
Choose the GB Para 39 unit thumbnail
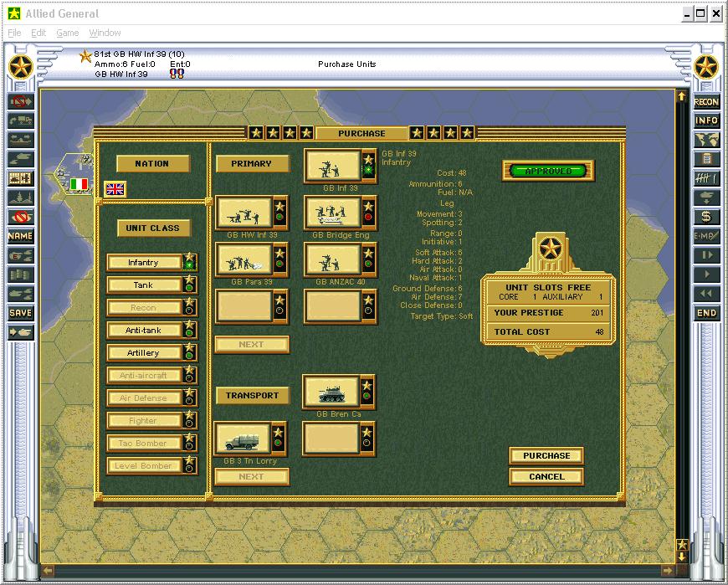[x=244, y=259]
